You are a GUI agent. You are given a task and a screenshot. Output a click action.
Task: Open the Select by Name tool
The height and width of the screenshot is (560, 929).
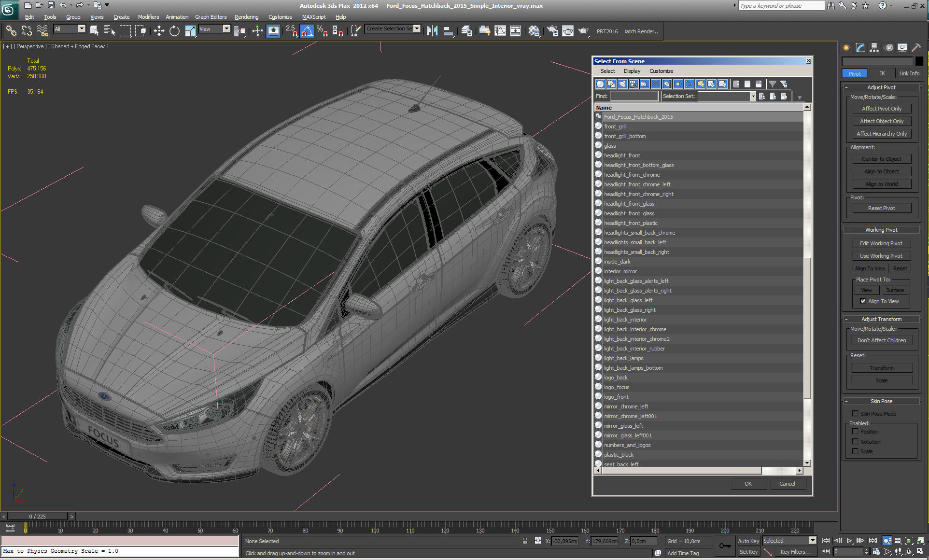coord(110,31)
